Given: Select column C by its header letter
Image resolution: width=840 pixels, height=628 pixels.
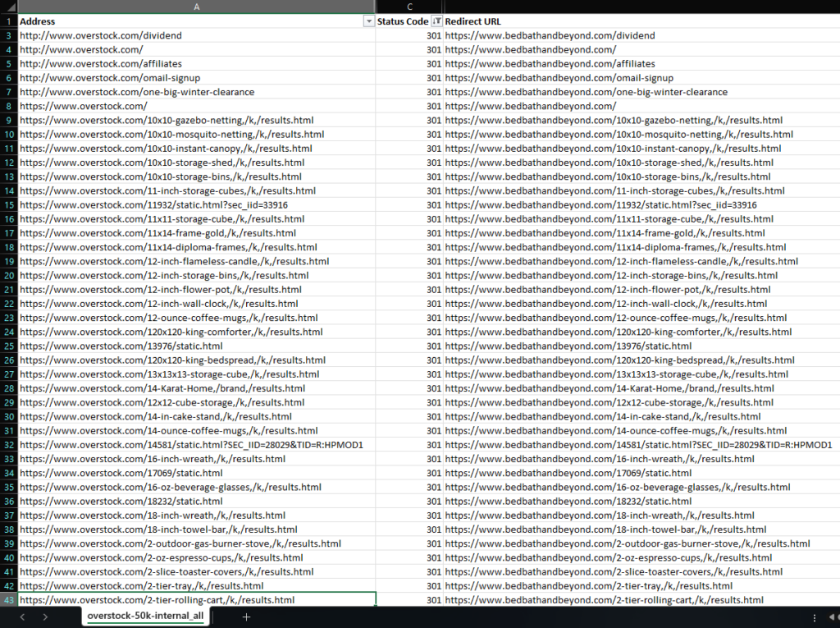Looking at the screenshot, I should (x=409, y=7).
